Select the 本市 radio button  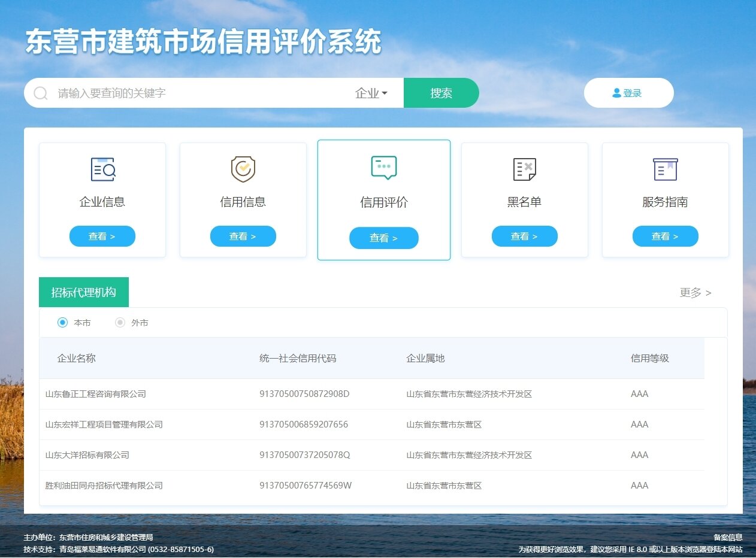point(62,323)
